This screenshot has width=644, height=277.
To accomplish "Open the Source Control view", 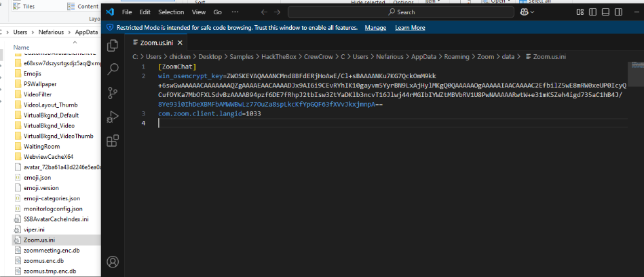I will (x=113, y=92).
